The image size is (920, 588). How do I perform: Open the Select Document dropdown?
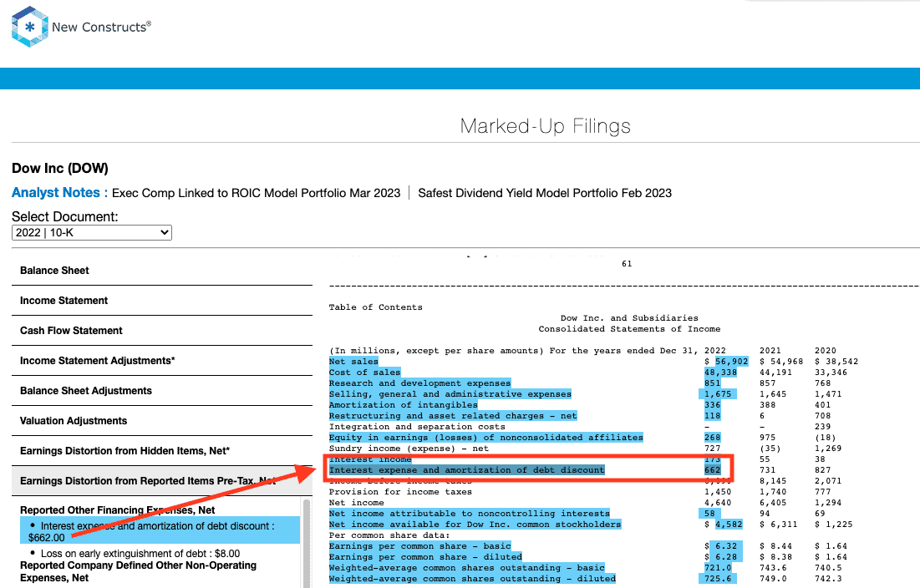click(92, 233)
